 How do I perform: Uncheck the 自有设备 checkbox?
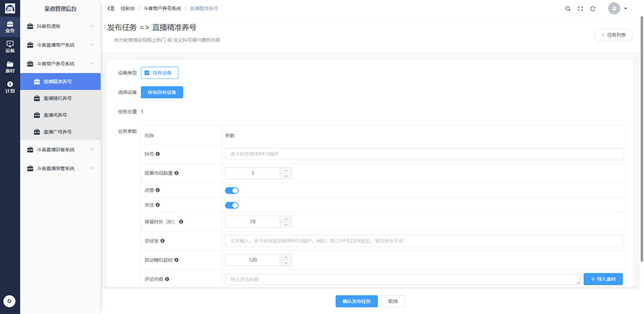click(147, 73)
